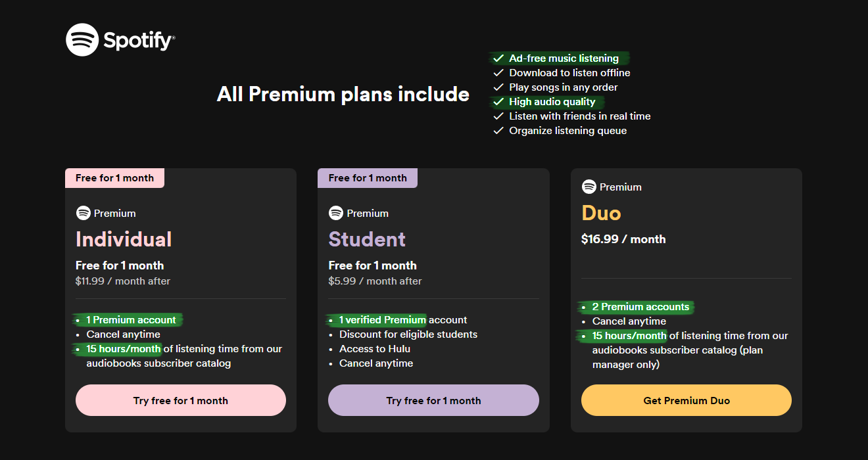Click the checkmark beside High audio quality
The height and width of the screenshot is (460, 868).
498,101
